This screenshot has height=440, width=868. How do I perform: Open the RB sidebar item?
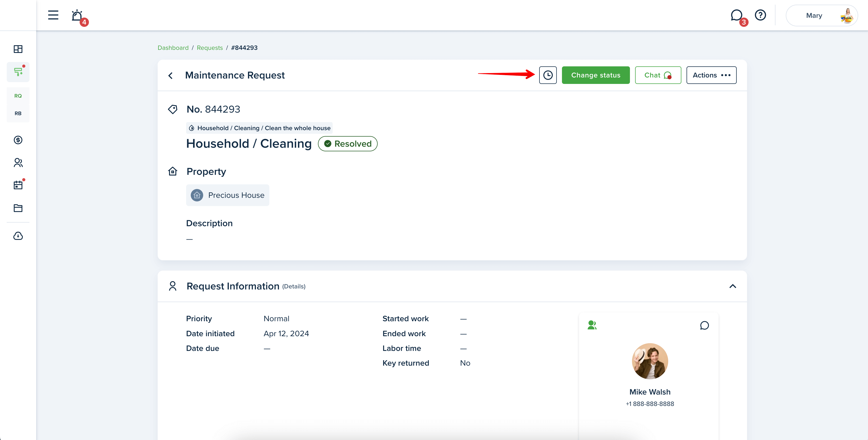pyautogui.click(x=18, y=113)
